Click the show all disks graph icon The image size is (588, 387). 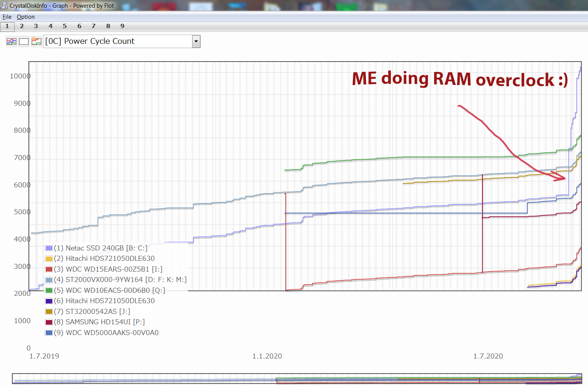click(12, 41)
